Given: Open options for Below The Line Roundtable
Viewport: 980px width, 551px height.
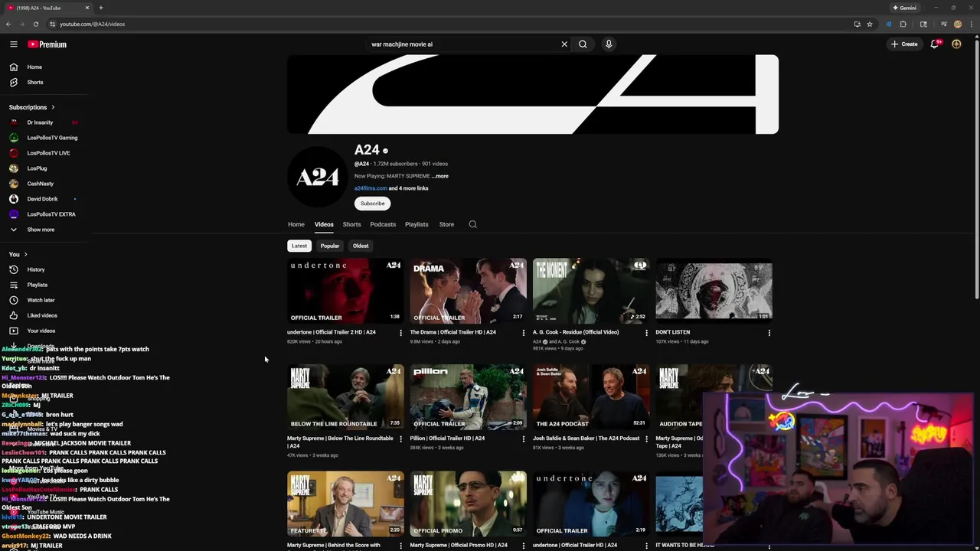Looking at the screenshot, I should 400,439.
